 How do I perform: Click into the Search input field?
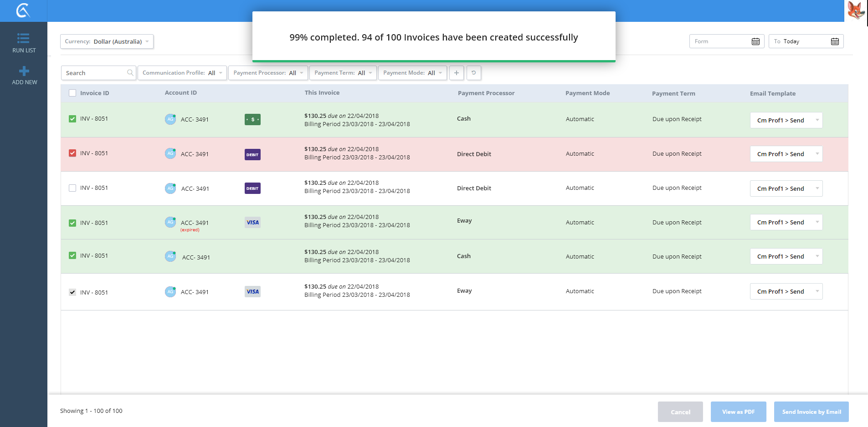[x=95, y=73]
